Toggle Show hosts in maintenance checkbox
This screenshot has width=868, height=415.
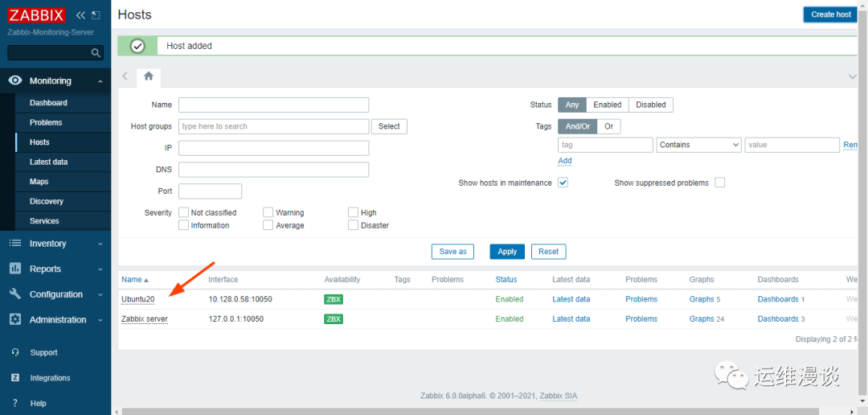tap(563, 183)
